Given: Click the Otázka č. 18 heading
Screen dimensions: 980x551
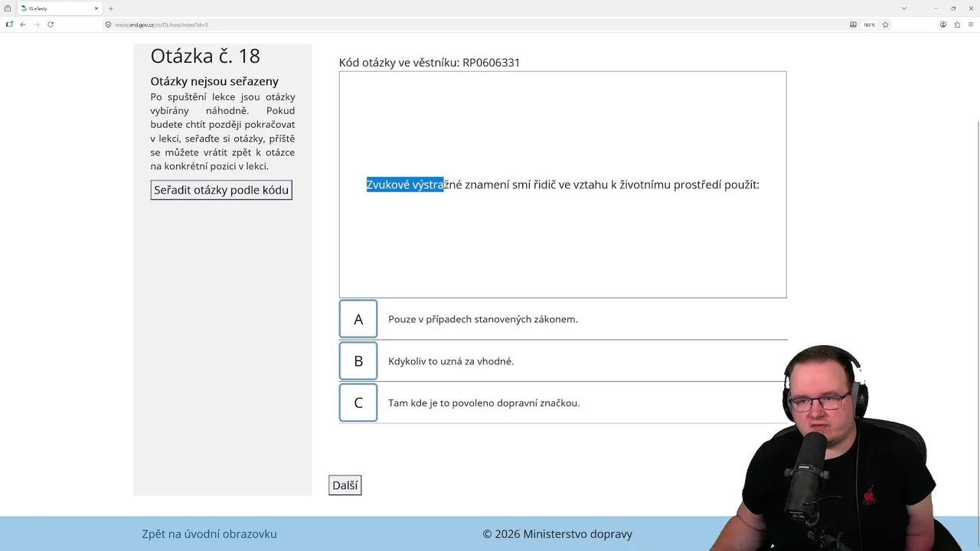Looking at the screenshot, I should point(205,56).
